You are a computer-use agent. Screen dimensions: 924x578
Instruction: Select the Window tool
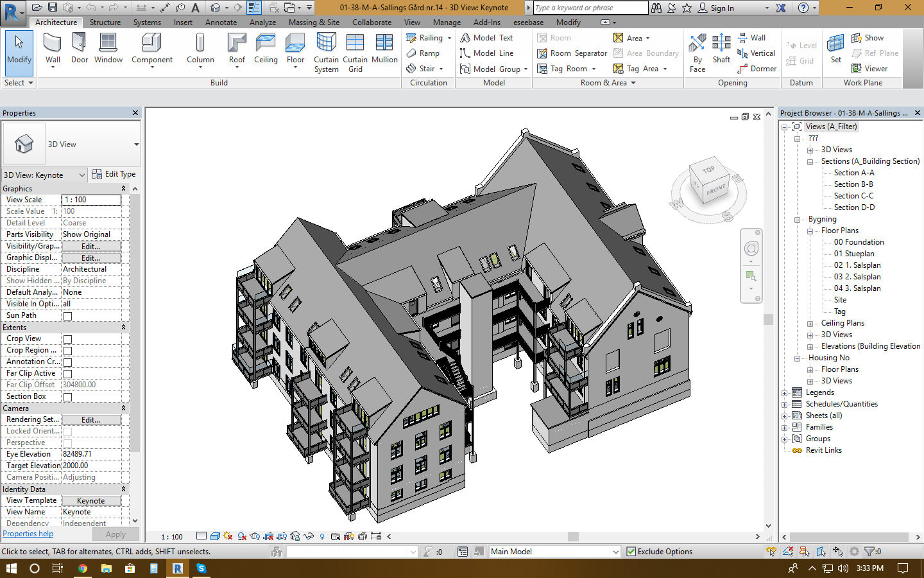[x=108, y=49]
